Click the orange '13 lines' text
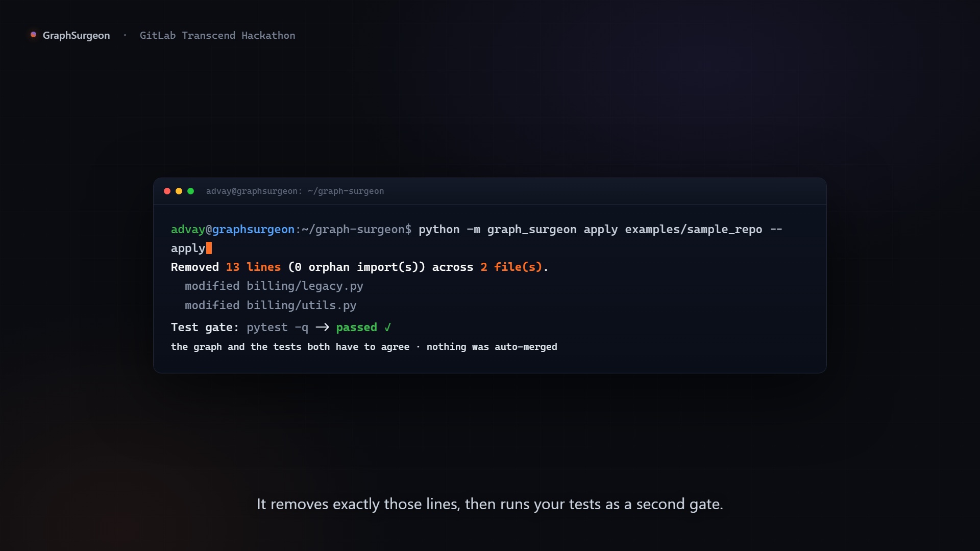The width and height of the screenshot is (980, 551). 253,267
